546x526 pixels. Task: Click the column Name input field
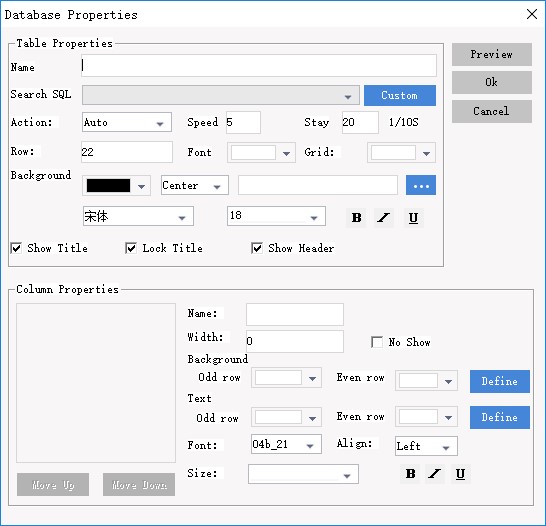pos(295,314)
